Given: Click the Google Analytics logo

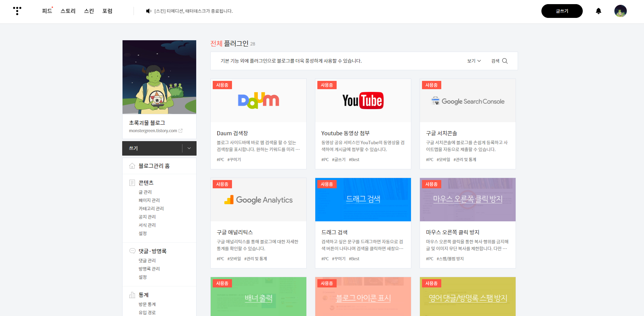Looking at the screenshot, I should point(258,200).
